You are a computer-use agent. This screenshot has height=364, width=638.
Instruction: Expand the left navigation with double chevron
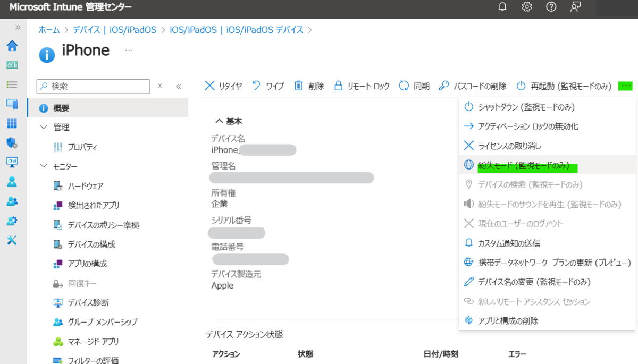[18, 27]
